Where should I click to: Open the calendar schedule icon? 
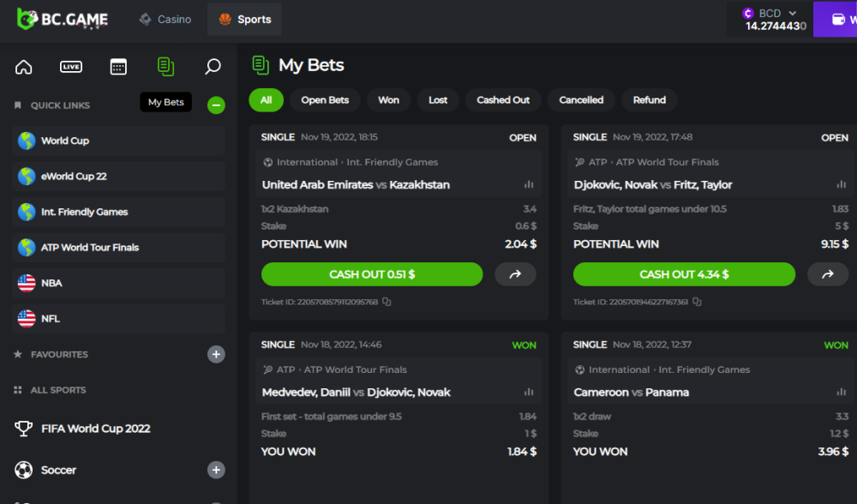(118, 67)
